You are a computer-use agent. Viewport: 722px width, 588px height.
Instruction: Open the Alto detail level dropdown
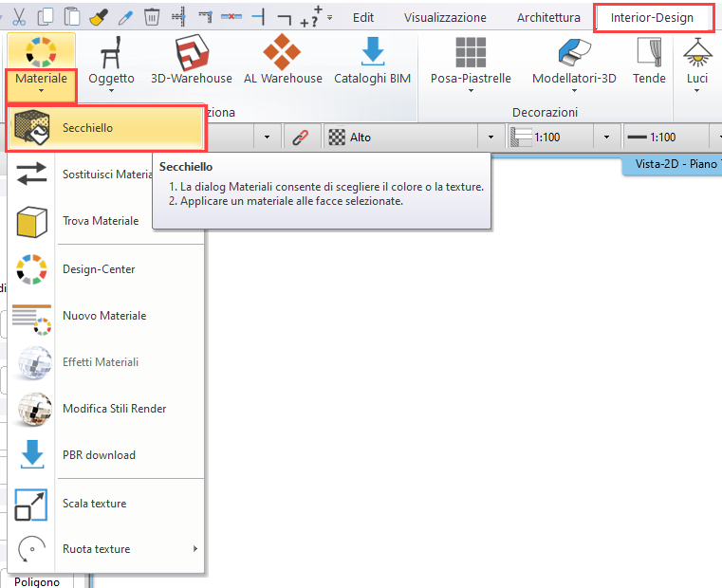pos(491,138)
